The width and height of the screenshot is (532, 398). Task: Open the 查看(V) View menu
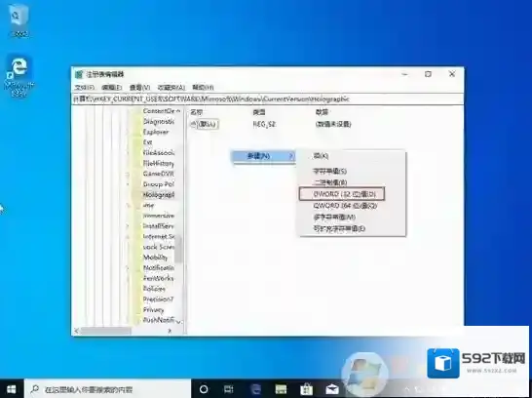(139, 88)
